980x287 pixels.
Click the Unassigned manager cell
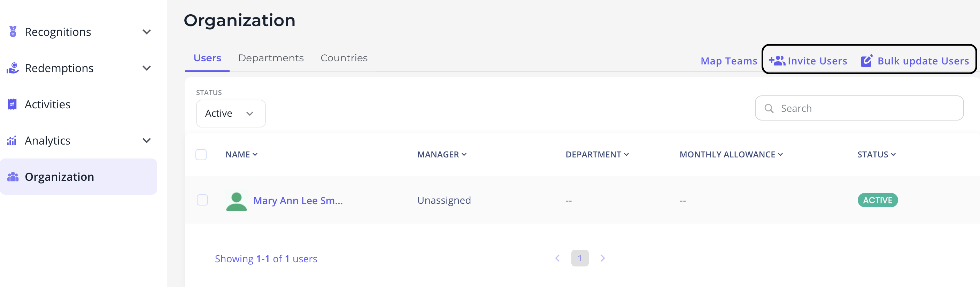click(444, 200)
